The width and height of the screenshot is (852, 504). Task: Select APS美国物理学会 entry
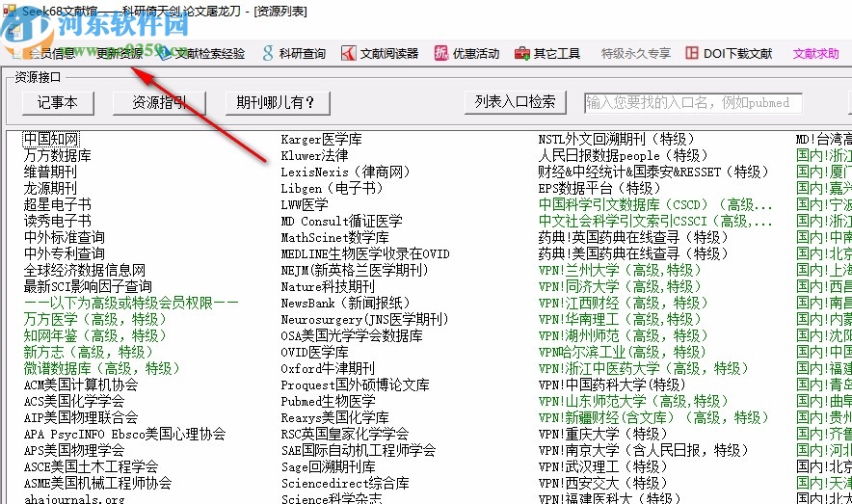pos(74,450)
